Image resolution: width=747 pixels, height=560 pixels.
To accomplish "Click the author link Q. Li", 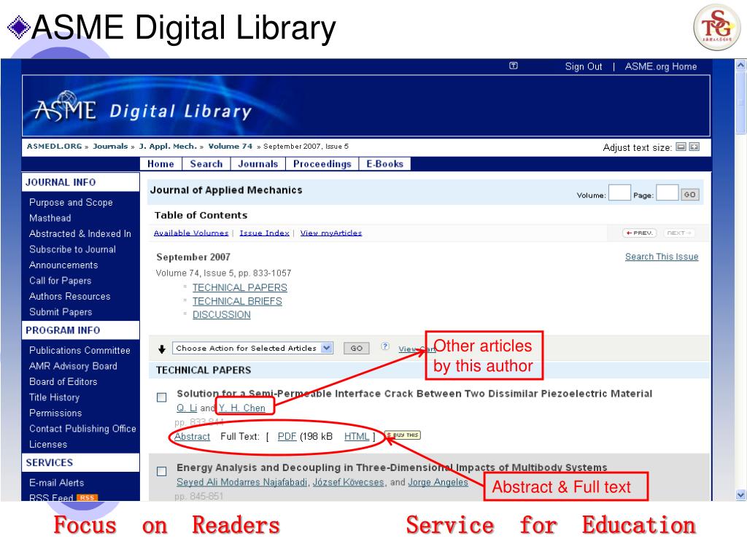I will click(x=187, y=408).
